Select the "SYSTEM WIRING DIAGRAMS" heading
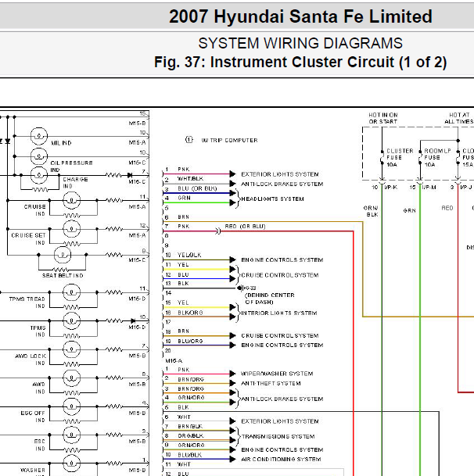 [x=300, y=43]
